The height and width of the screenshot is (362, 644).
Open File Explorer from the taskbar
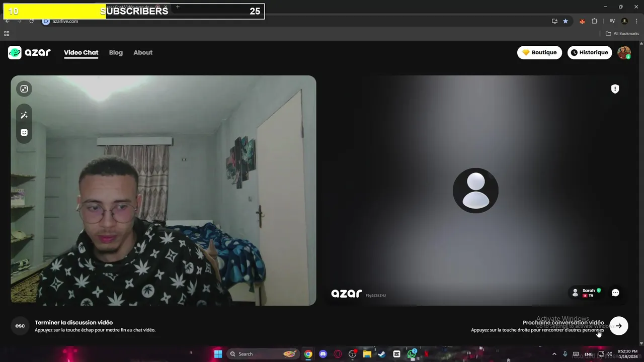coord(367,354)
